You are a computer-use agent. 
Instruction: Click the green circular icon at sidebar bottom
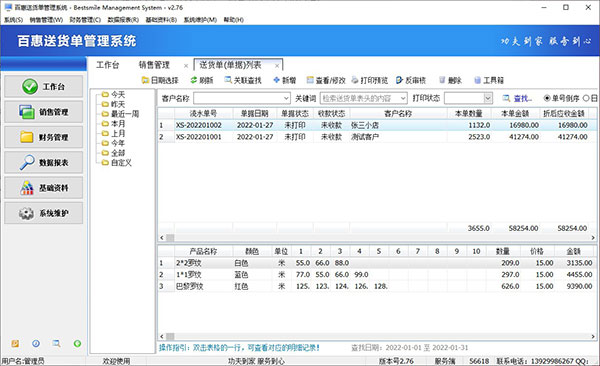coord(77,343)
